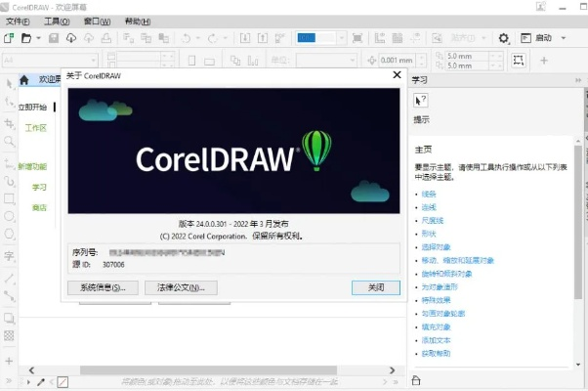Open the 工具(O) menu

point(57,21)
